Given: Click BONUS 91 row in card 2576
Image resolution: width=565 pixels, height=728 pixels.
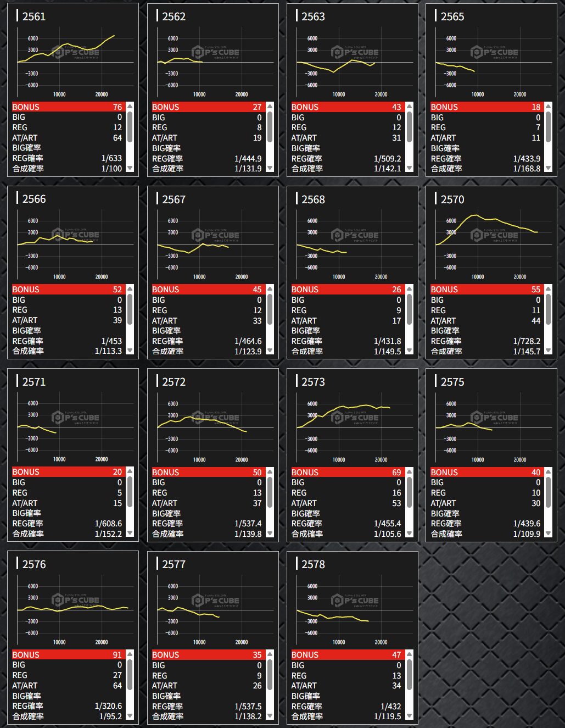Looking at the screenshot, I should point(69,654).
